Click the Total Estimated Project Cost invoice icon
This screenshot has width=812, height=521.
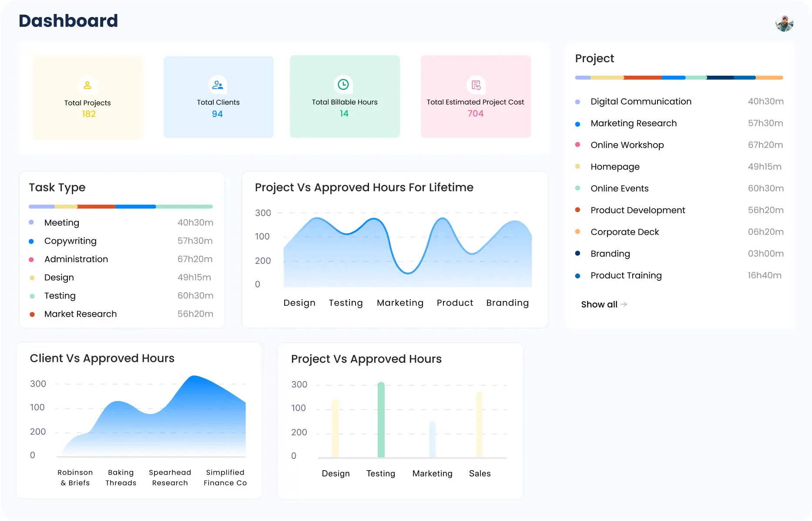coord(476,85)
